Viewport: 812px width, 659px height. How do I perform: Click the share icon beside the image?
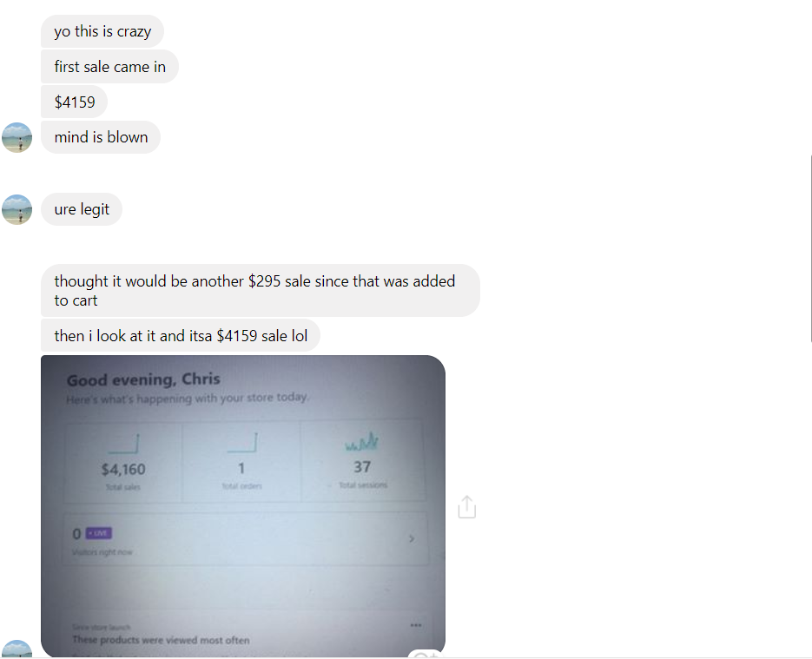coord(466,507)
